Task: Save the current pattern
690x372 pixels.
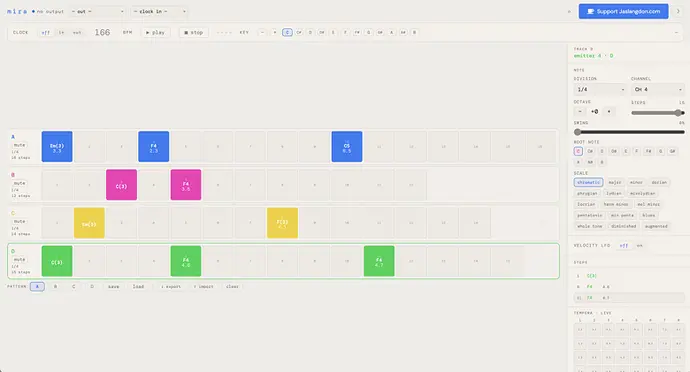Action: [114, 287]
